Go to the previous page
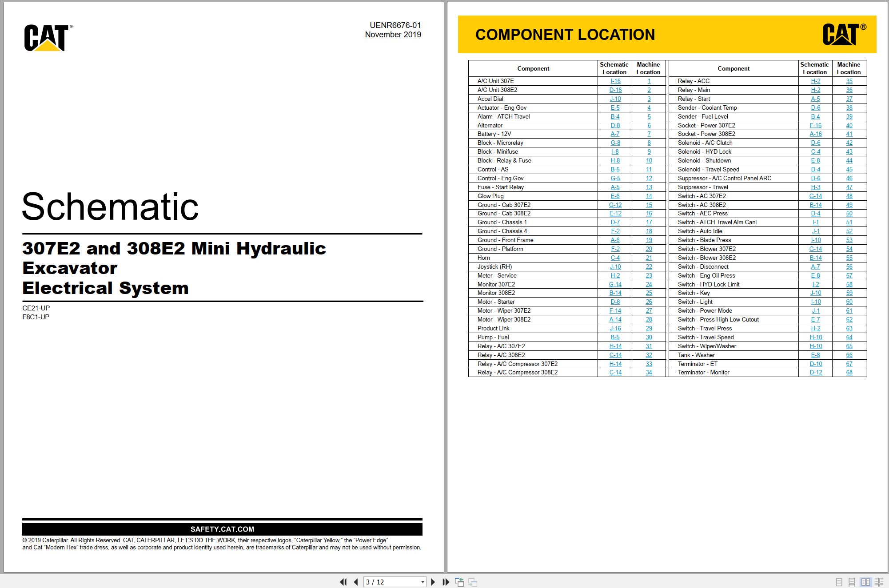889x588 pixels. 356,582
